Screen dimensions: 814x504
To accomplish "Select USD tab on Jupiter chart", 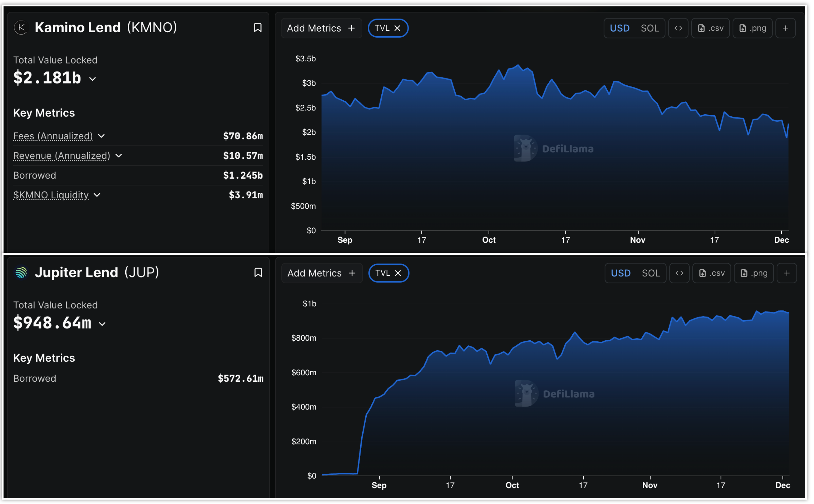I will tap(621, 273).
